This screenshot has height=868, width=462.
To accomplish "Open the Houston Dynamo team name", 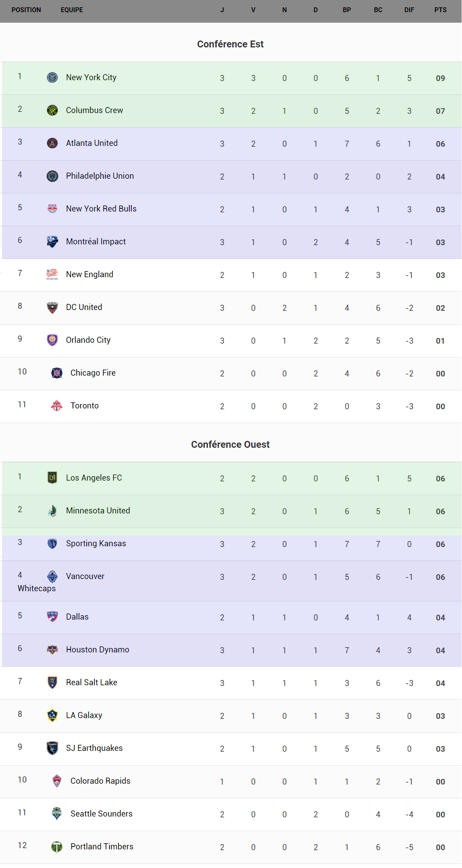I will pos(98,650).
